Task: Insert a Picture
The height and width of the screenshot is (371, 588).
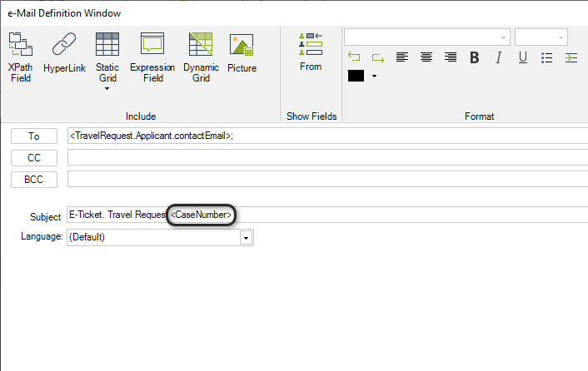Action: coord(242,52)
